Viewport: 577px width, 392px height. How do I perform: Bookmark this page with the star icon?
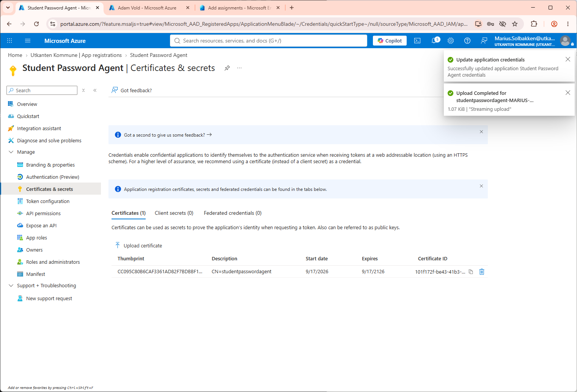pyautogui.click(x=515, y=24)
